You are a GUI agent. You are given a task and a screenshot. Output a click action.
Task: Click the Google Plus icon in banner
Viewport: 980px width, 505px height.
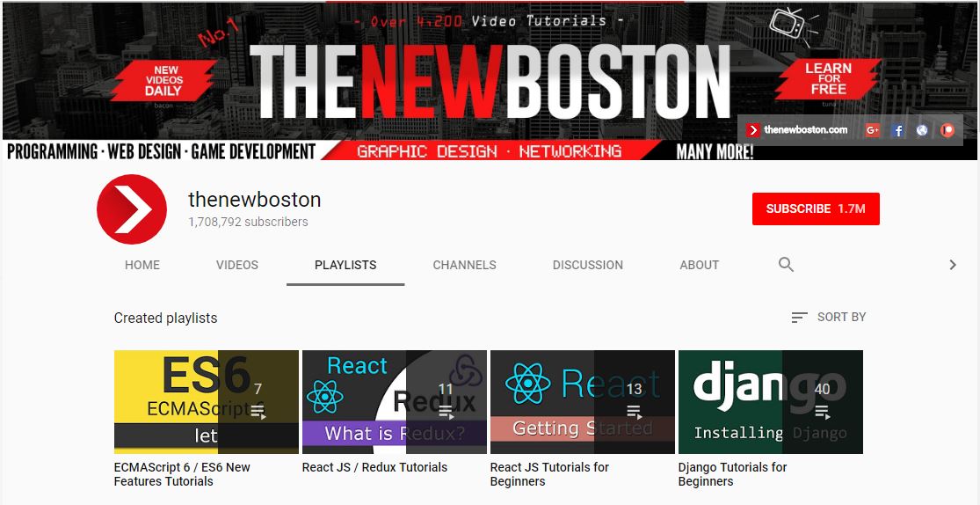(873, 130)
